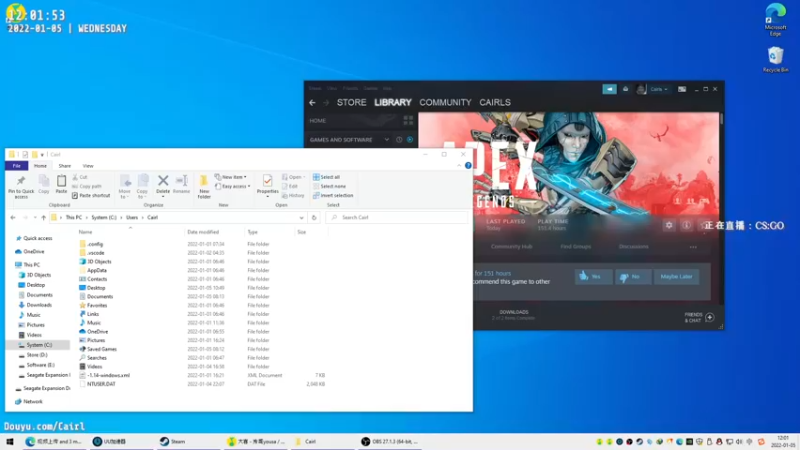Click No on the recommendation prompt

(632, 277)
